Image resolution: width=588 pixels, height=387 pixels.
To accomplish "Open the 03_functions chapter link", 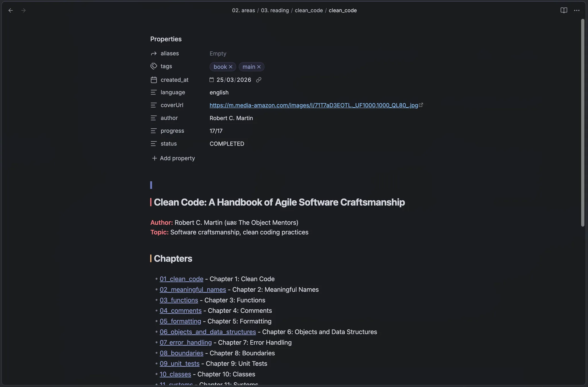I will [x=179, y=300].
